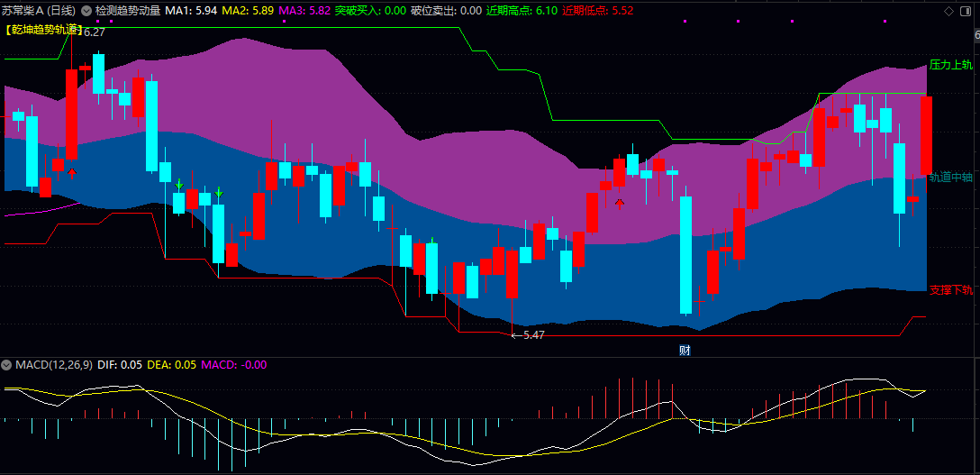Click the ←5.47 low price label
The image size is (980, 475).
coord(528,335)
